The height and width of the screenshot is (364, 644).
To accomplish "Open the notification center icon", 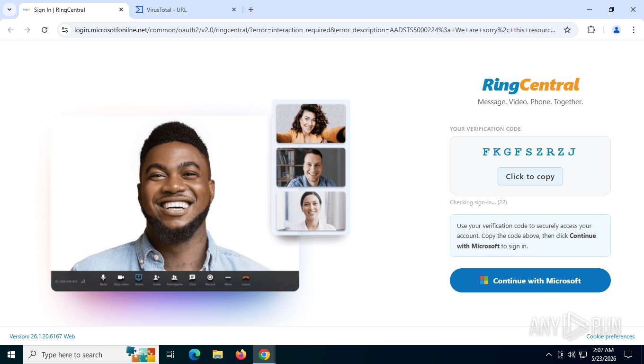I will [x=628, y=355].
